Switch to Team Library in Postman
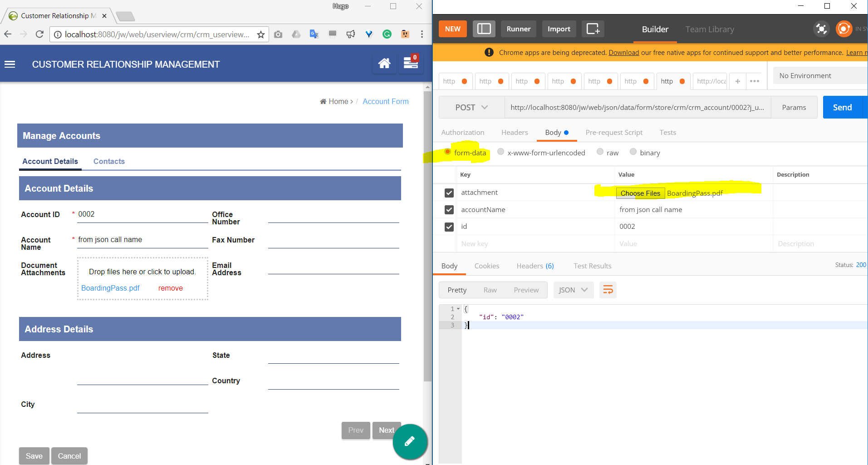 pos(710,29)
